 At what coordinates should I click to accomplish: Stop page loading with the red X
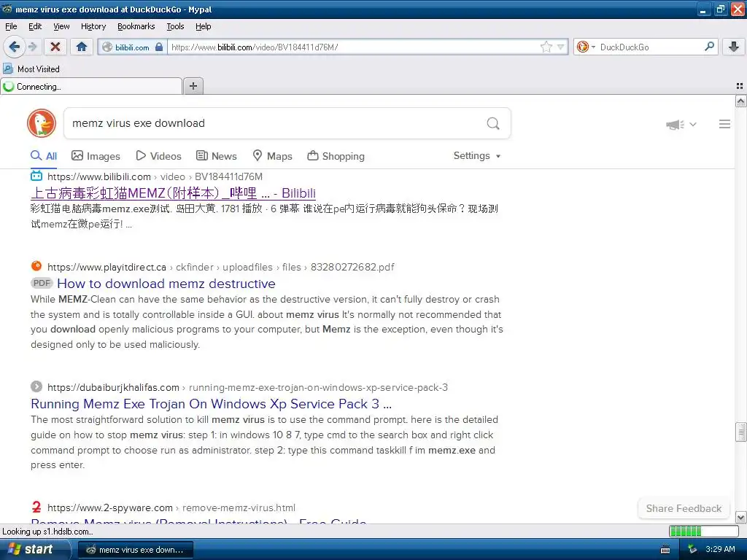pyautogui.click(x=55, y=47)
